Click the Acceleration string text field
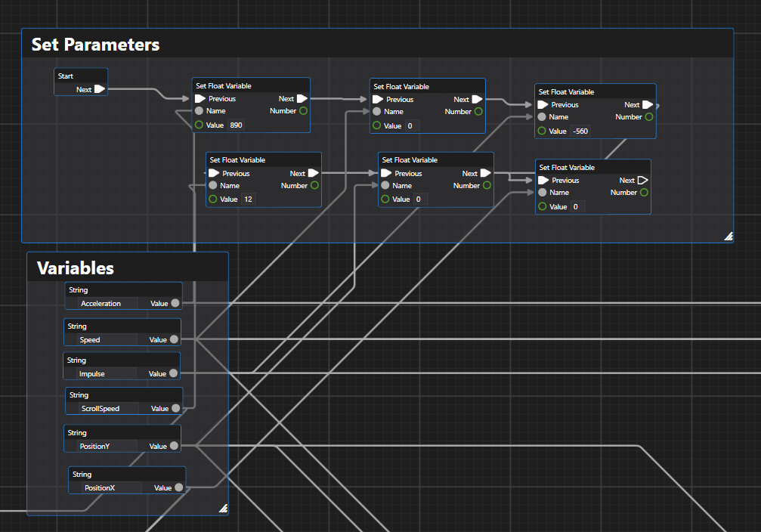This screenshot has height=532, width=761. point(101,303)
